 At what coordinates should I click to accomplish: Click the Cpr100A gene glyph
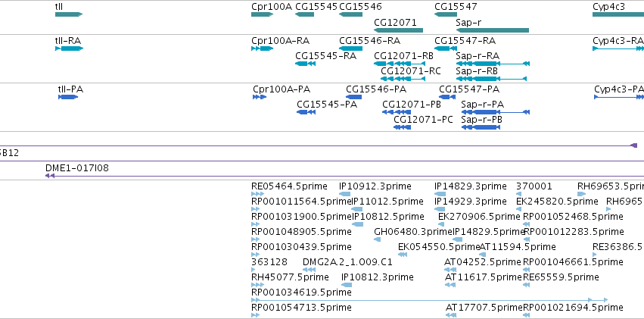point(262,14)
